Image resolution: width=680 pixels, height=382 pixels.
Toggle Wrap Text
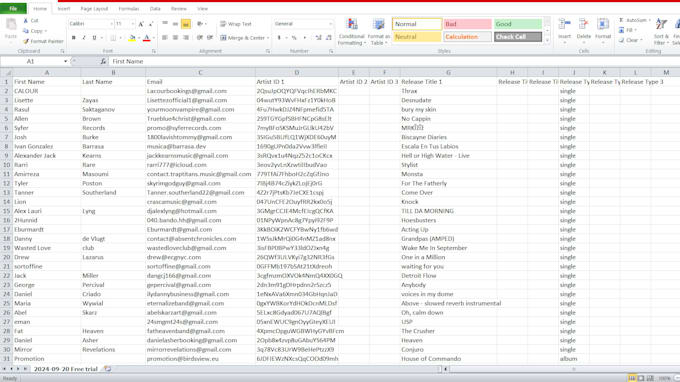coord(235,24)
